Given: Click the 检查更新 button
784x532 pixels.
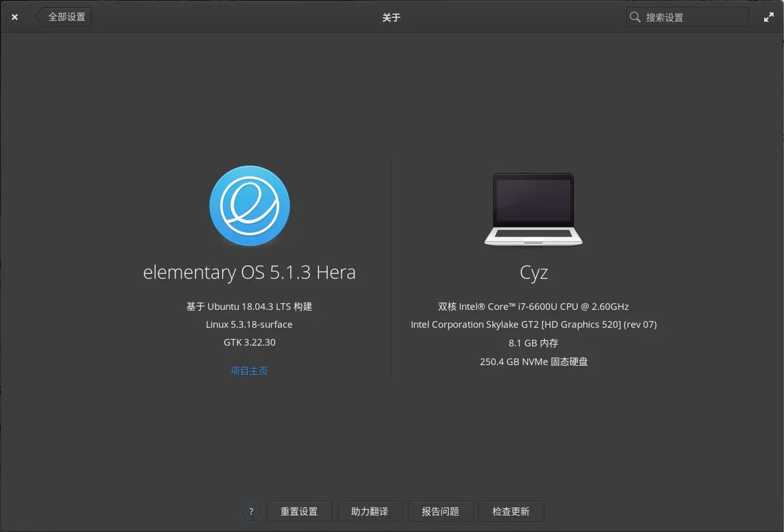Looking at the screenshot, I should tap(511, 512).
